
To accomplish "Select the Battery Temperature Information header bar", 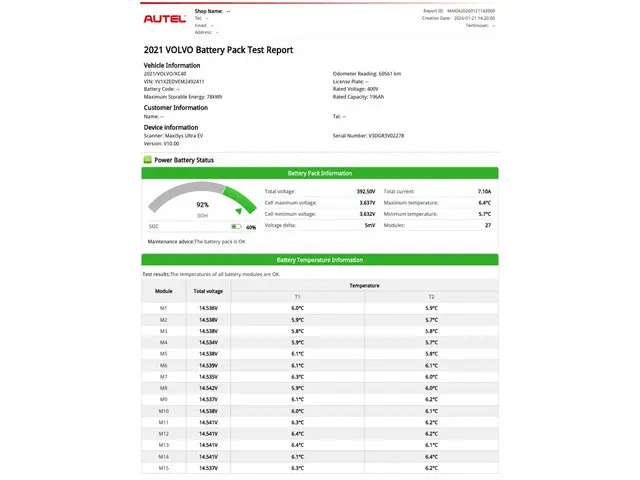I will tap(319, 260).
